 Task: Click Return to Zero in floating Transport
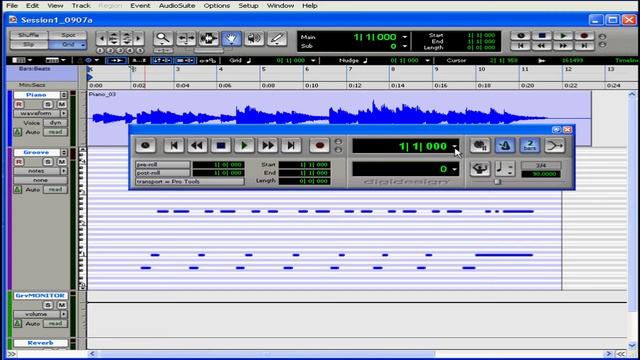click(174, 145)
